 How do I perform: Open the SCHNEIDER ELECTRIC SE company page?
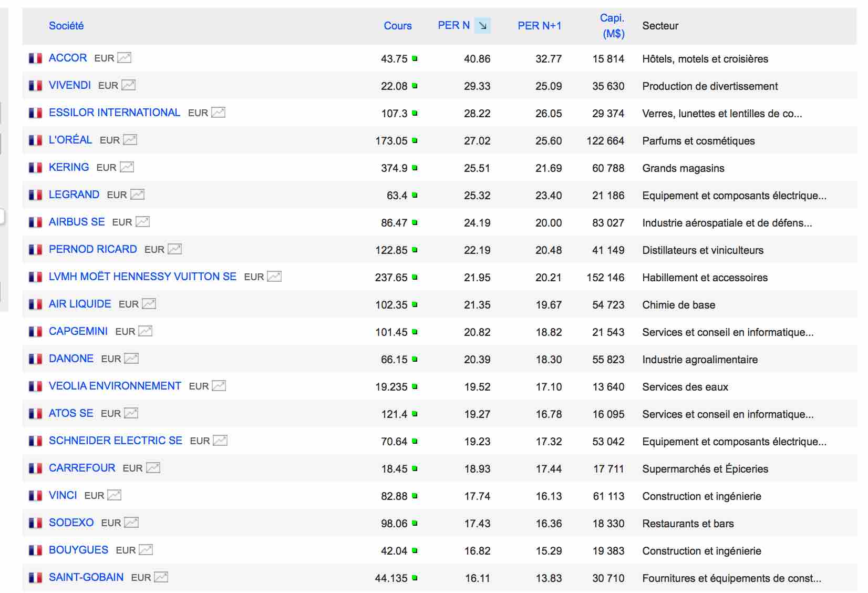coord(116,441)
